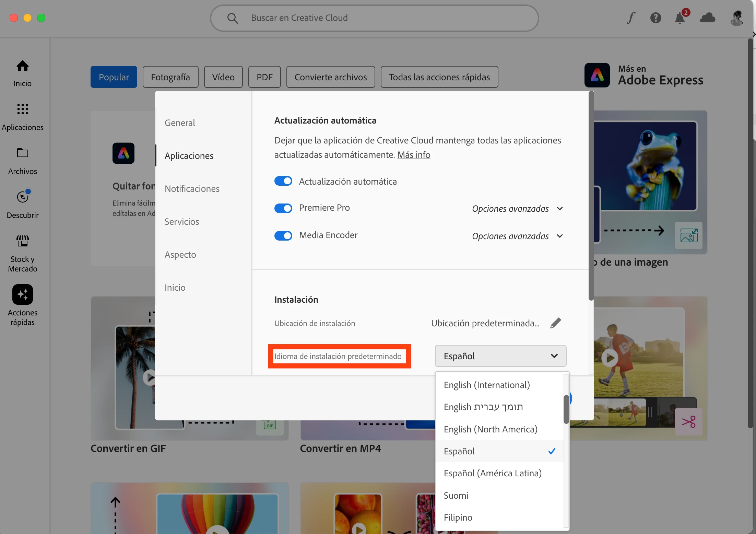Expand Opciones avanzadas for Premiere Pro

[x=517, y=209]
